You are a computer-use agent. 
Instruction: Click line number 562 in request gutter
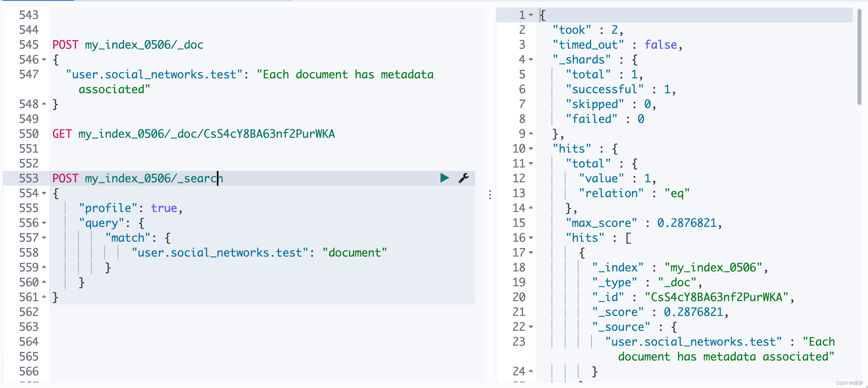tap(29, 312)
